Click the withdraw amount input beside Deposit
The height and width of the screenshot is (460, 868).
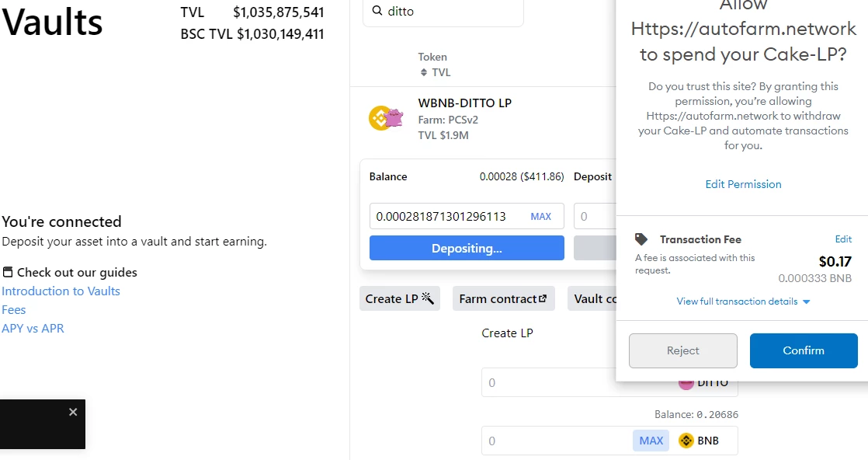(595, 216)
